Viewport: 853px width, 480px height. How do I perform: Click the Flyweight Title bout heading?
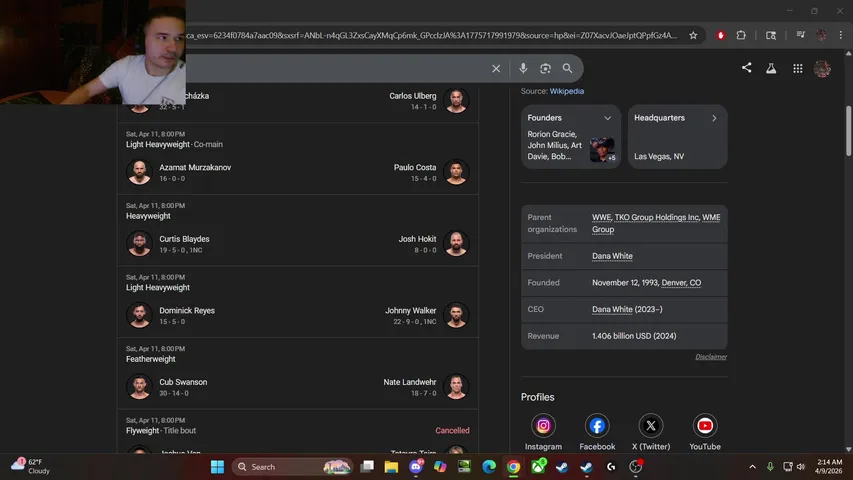160,430
